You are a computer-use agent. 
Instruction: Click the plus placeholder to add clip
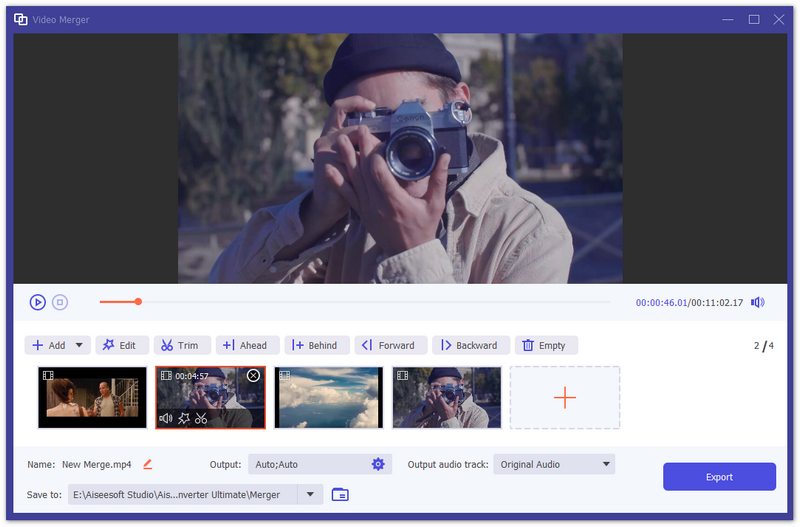565,397
